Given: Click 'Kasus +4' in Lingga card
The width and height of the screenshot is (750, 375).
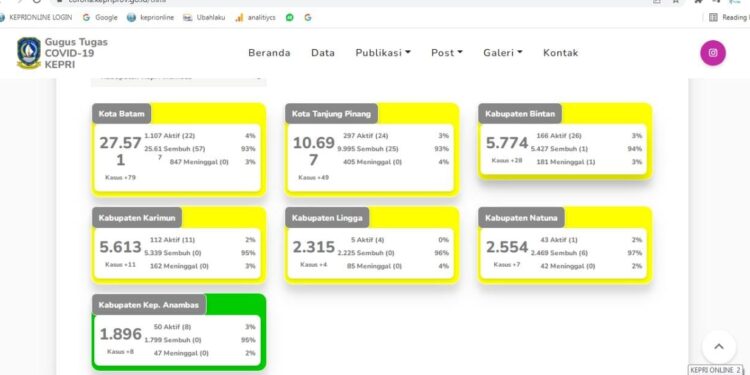Looking at the screenshot, I should 314,265.
